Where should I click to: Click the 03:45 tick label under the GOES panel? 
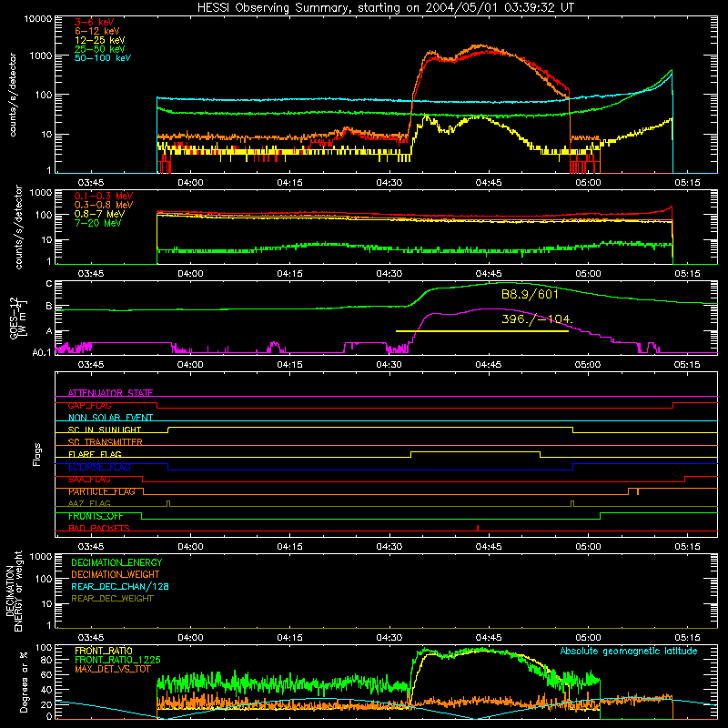click(91, 365)
